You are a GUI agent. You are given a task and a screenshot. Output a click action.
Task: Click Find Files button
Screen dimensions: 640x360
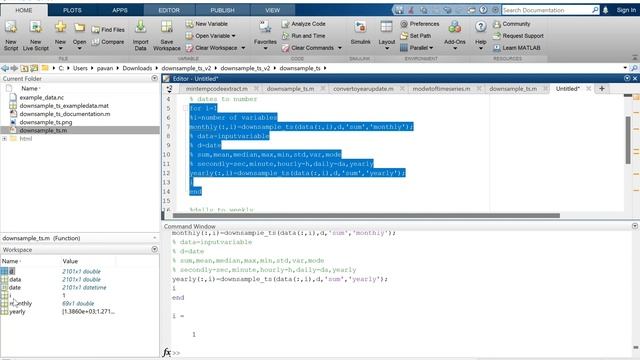pyautogui.click(x=108, y=30)
